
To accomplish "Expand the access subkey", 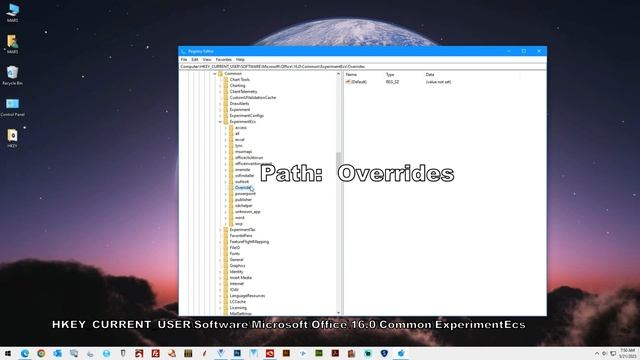I will click(x=225, y=128).
